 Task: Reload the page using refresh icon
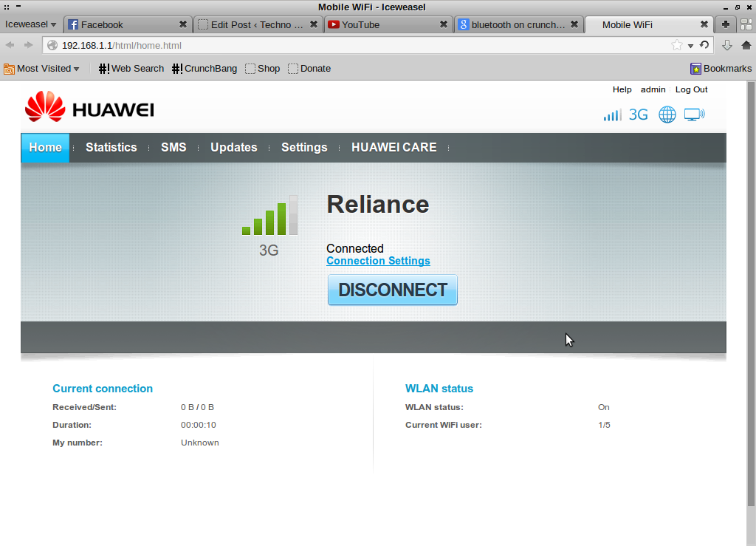pyautogui.click(x=704, y=45)
